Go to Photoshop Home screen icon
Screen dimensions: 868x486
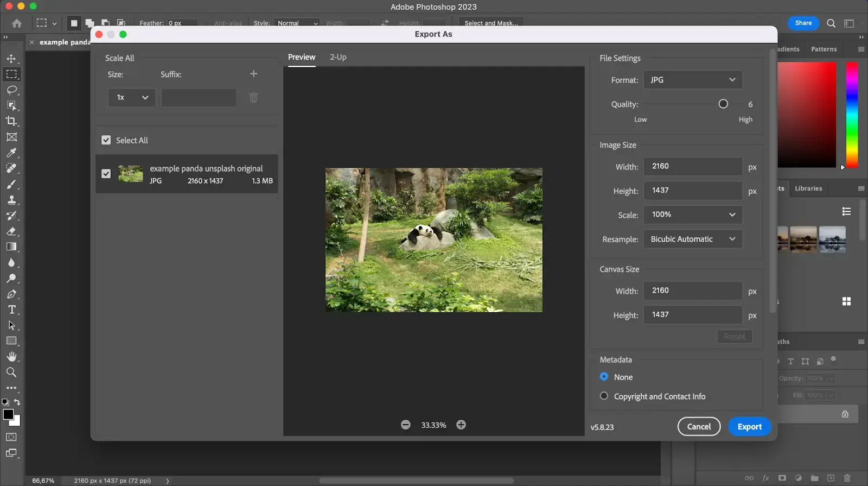pyautogui.click(x=17, y=23)
